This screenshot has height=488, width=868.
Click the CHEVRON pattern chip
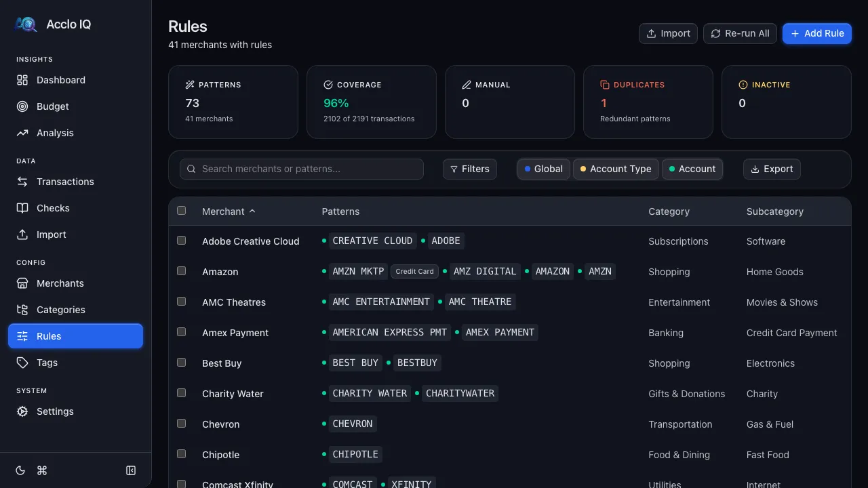point(353,424)
